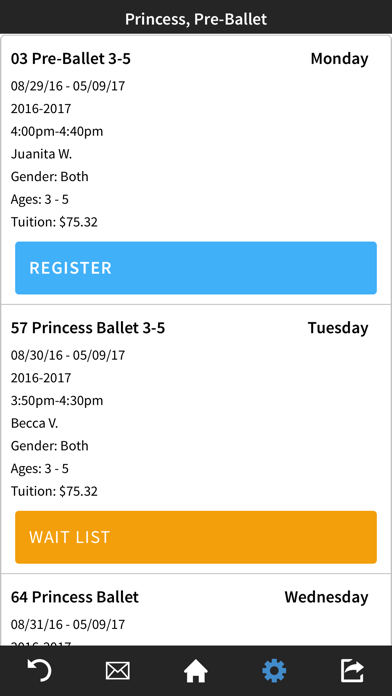Tap the 3:50pm-4:30pm time slot text
The image size is (392, 696).
click(57, 401)
